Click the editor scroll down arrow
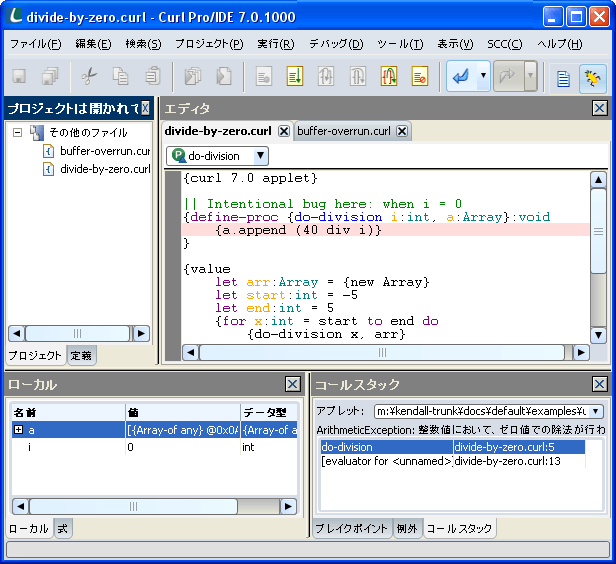 598,335
